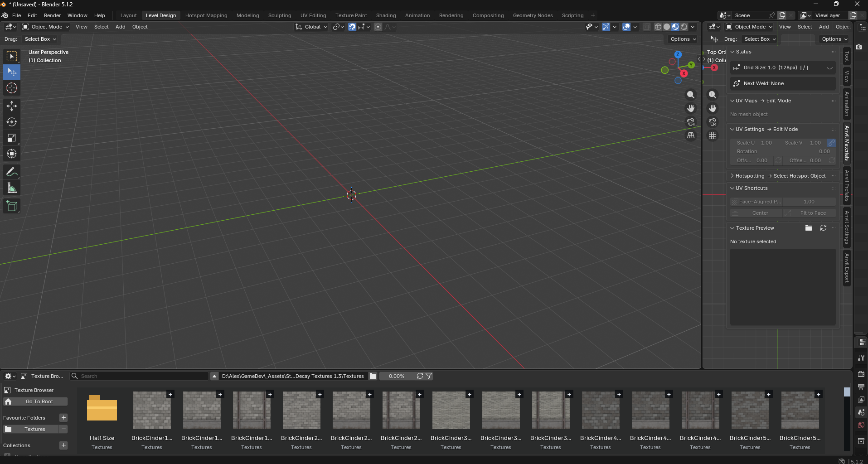
Task: Collapse the UV Maps panel
Action: (732, 101)
